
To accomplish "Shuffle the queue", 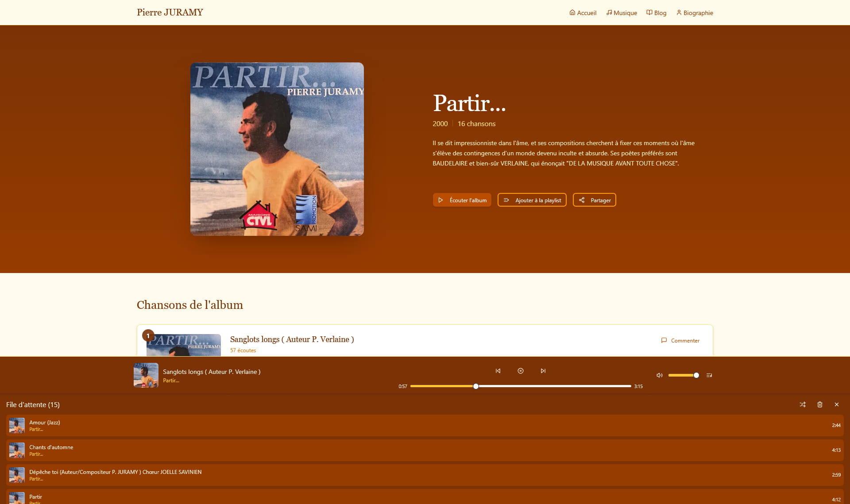I will tap(803, 404).
